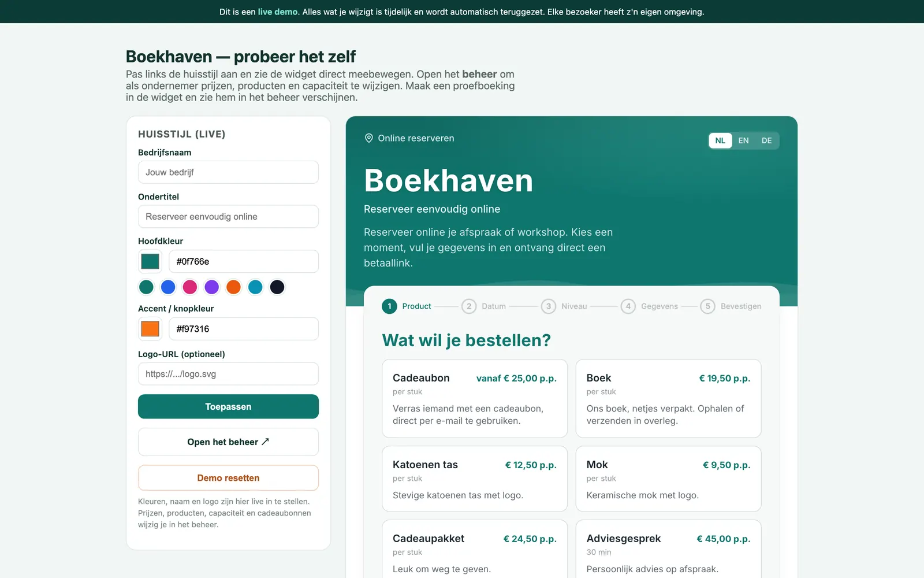Select the cyan preset color swatch
This screenshot has height=578, width=924.
255,287
